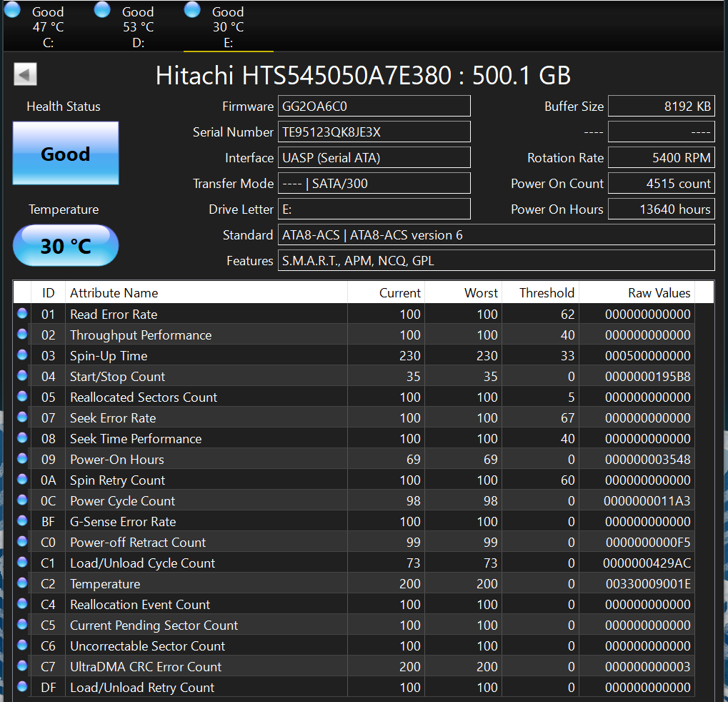Click the status orb for Read Error Rate

[22, 313]
